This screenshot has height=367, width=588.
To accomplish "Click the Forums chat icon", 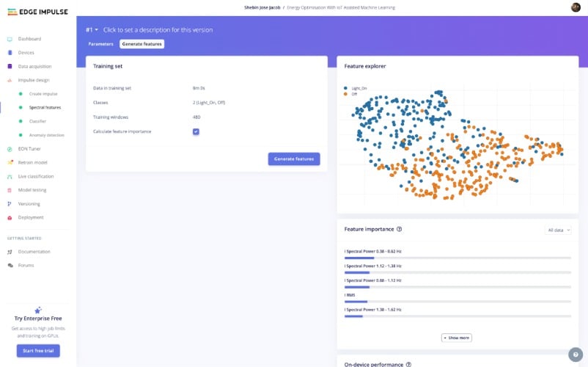I will [x=10, y=265].
